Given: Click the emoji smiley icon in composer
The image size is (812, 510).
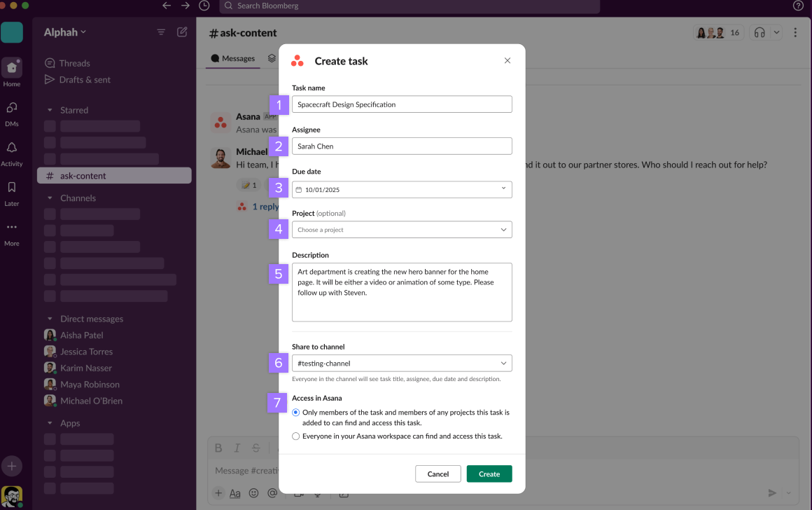Looking at the screenshot, I should pyautogui.click(x=253, y=493).
